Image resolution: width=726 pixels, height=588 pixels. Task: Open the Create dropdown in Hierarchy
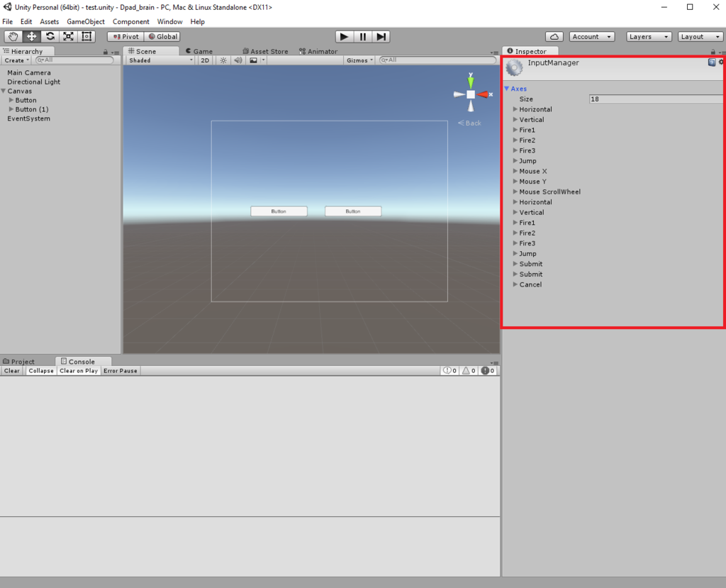tap(17, 60)
